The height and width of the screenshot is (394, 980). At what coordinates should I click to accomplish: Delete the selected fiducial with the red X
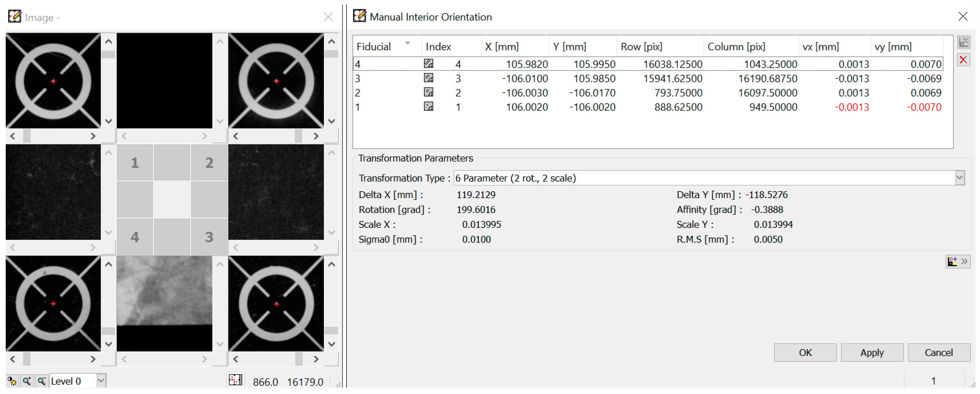tap(964, 60)
